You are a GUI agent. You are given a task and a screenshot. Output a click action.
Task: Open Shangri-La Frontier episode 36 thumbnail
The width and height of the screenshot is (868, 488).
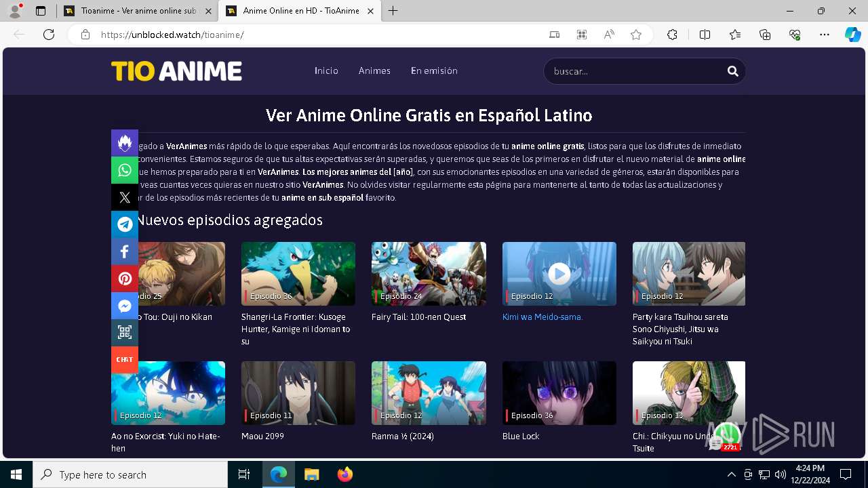click(x=298, y=274)
